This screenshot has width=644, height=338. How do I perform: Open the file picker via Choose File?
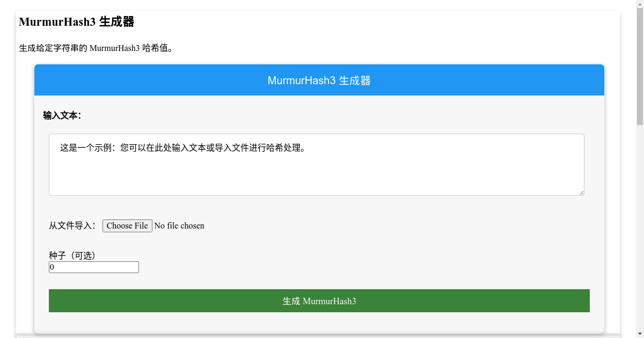pos(127,225)
